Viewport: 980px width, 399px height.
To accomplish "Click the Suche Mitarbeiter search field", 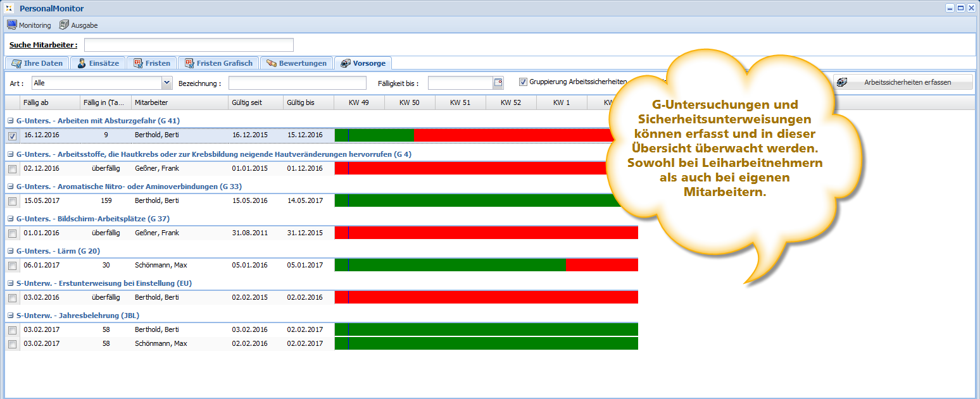I will tap(189, 45).
